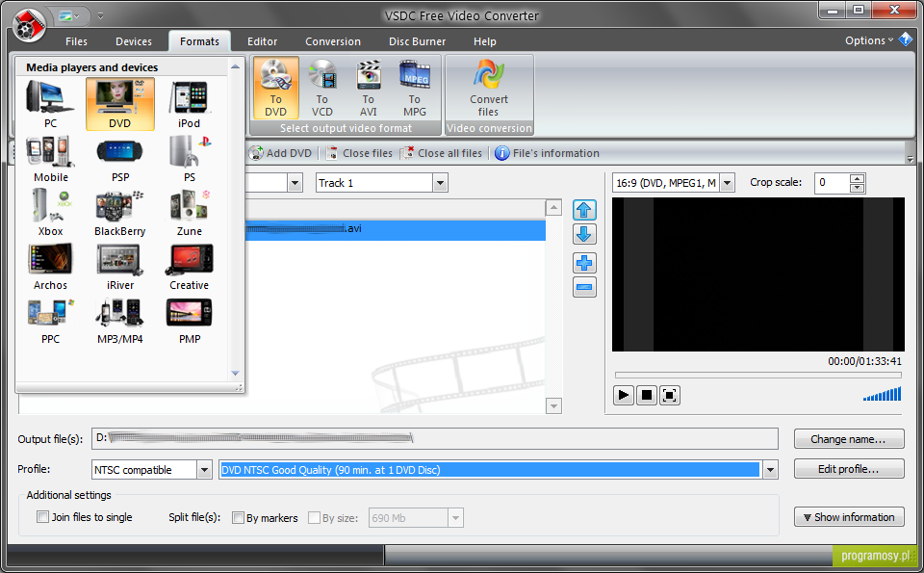The height and width of the screenshot is (573, 924).
Task: Open the Conversion tab
Action: [333, 41]
